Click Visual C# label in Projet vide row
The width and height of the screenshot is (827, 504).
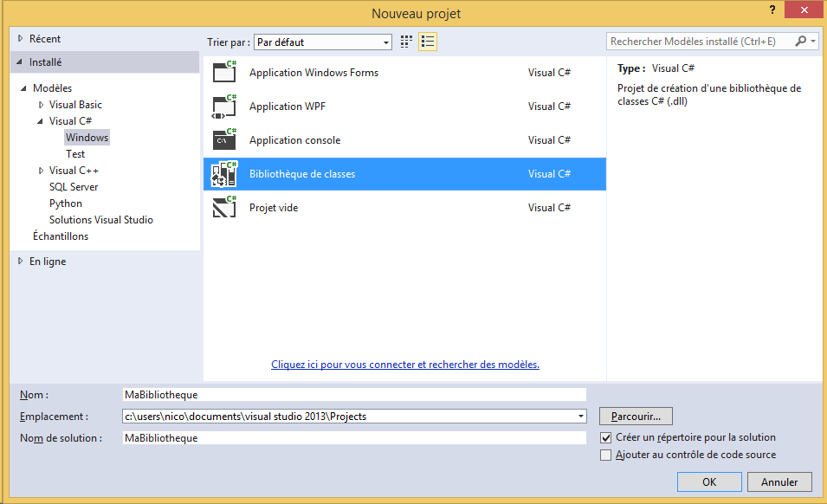point(549,208)
